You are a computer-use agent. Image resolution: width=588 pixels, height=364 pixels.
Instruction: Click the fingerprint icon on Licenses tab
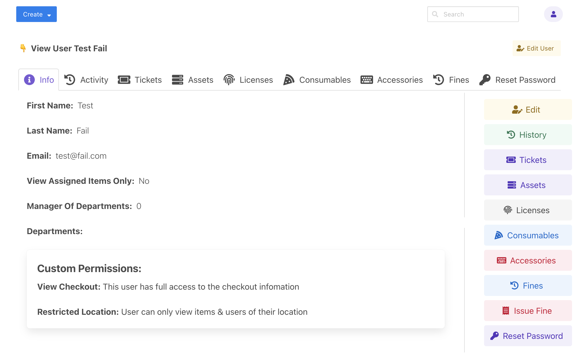tap(229, 80)
